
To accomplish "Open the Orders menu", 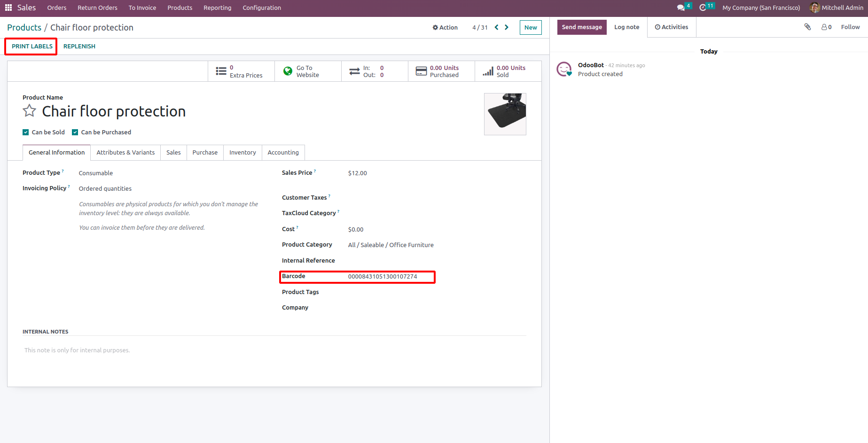I will point(57,8).
